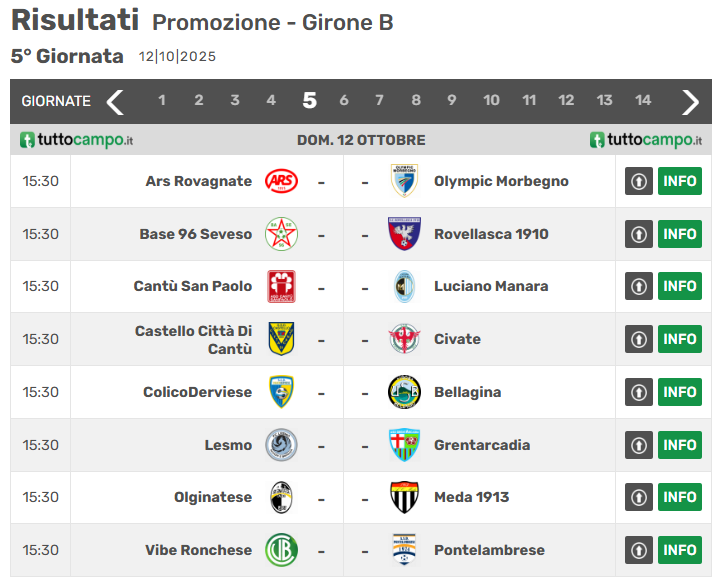Open INFO for Base 96 Seveso match
This screenshot has height=585, width=717.
coord(680,234)
